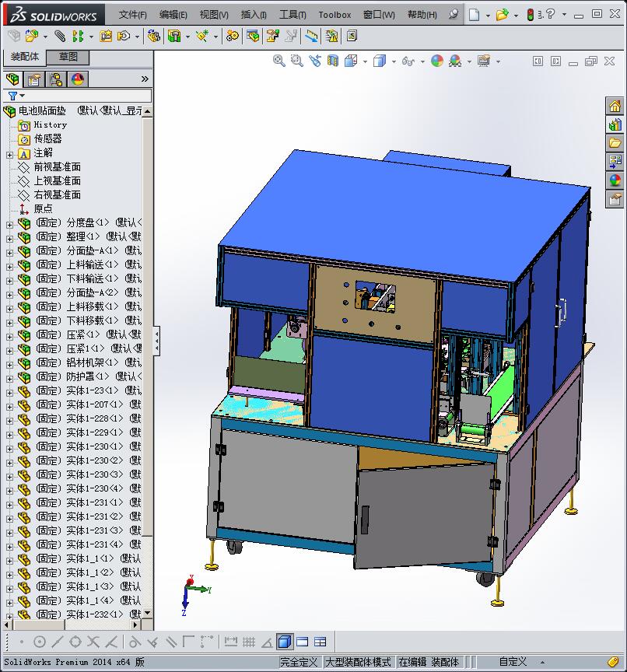
Task: Open the hide/show items dropdown arrow
Action: coord(422,61)
